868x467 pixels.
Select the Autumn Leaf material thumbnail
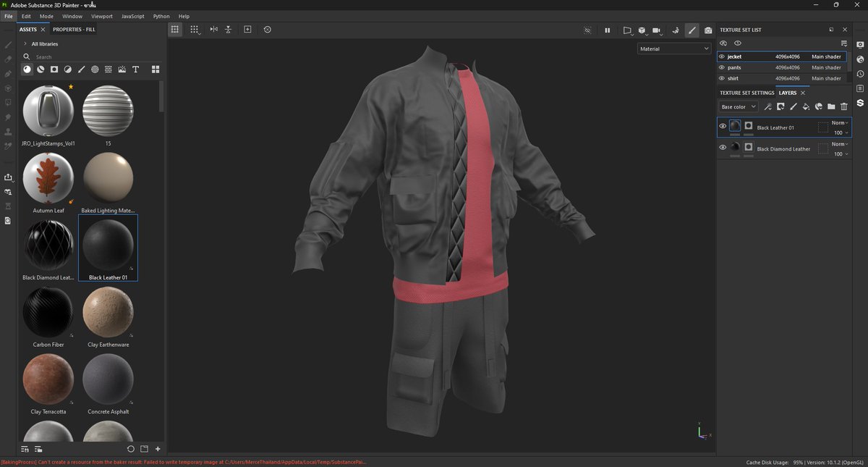48,178
